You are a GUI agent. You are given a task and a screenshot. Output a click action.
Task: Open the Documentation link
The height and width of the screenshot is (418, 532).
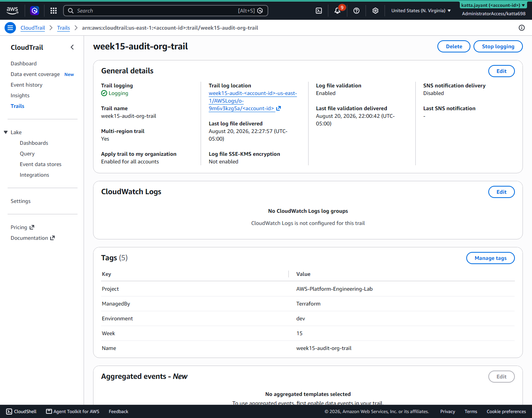coord(29,238)
